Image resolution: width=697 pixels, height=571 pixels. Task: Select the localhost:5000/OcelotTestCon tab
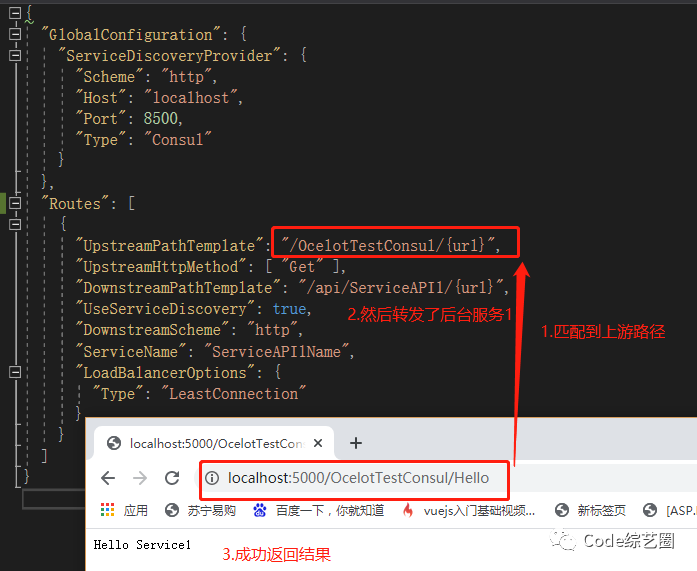click(214, 443)
